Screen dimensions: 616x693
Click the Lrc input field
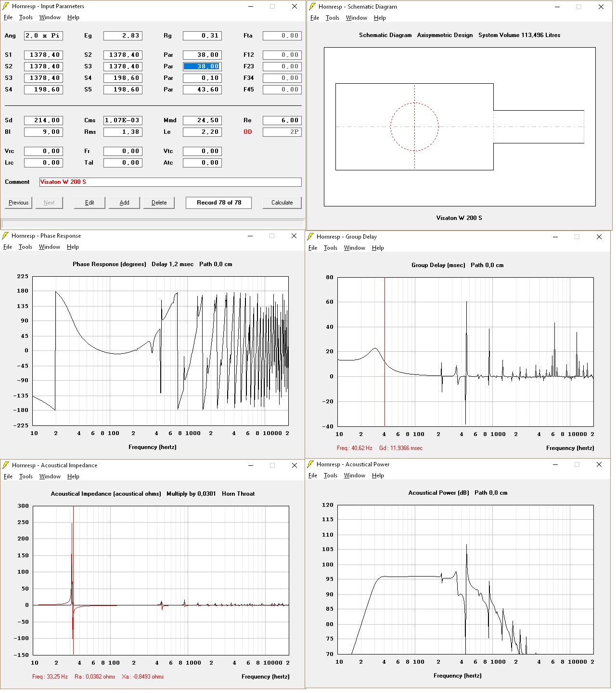pyautogui.click(x=43, y=163)
